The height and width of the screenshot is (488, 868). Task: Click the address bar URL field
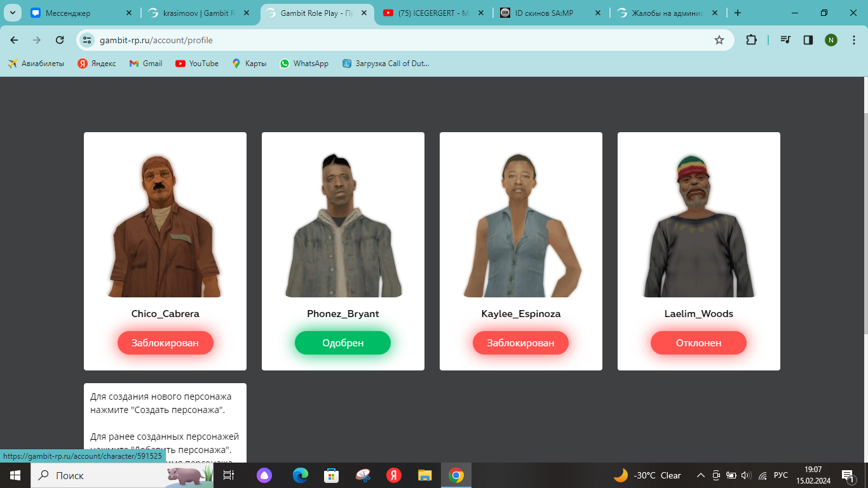pyautogui.click(x=381, y=40)
